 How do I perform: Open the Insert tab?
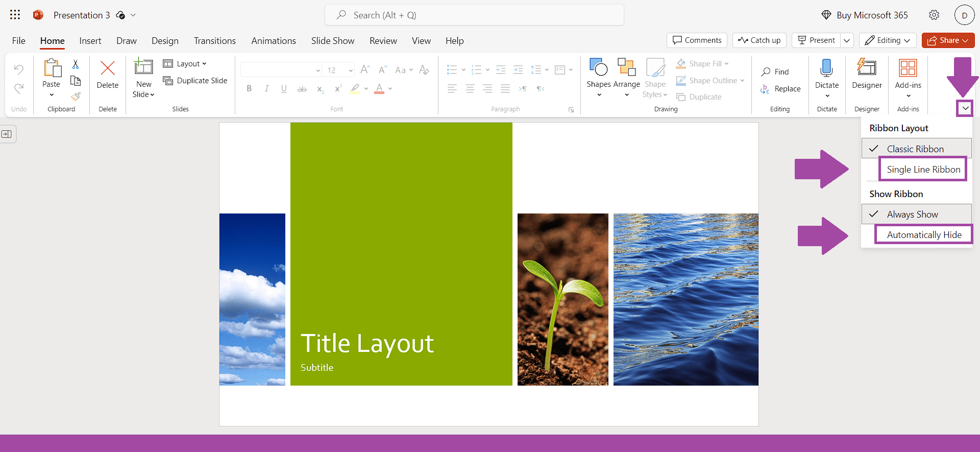(x=90, y=41)
